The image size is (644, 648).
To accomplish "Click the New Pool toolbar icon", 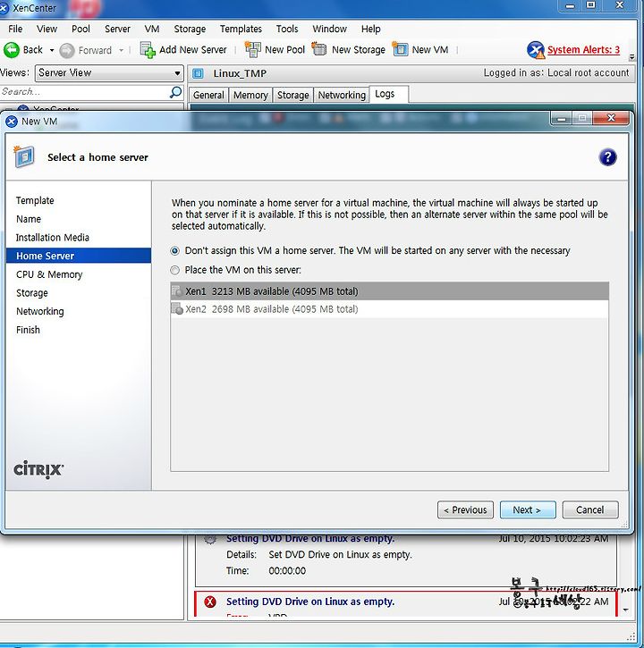I will 252,49.
